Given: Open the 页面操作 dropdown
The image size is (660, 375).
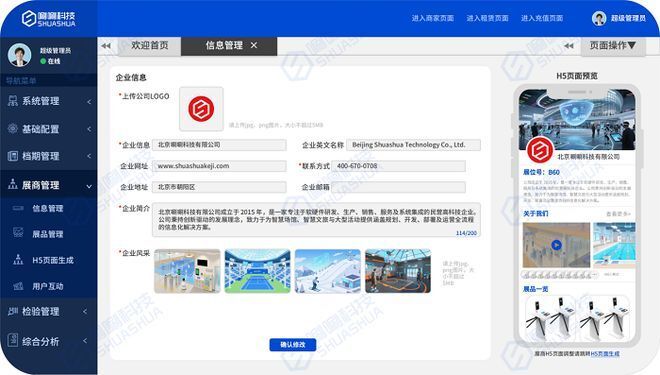Looking at the screenshot, I should 612,45.
